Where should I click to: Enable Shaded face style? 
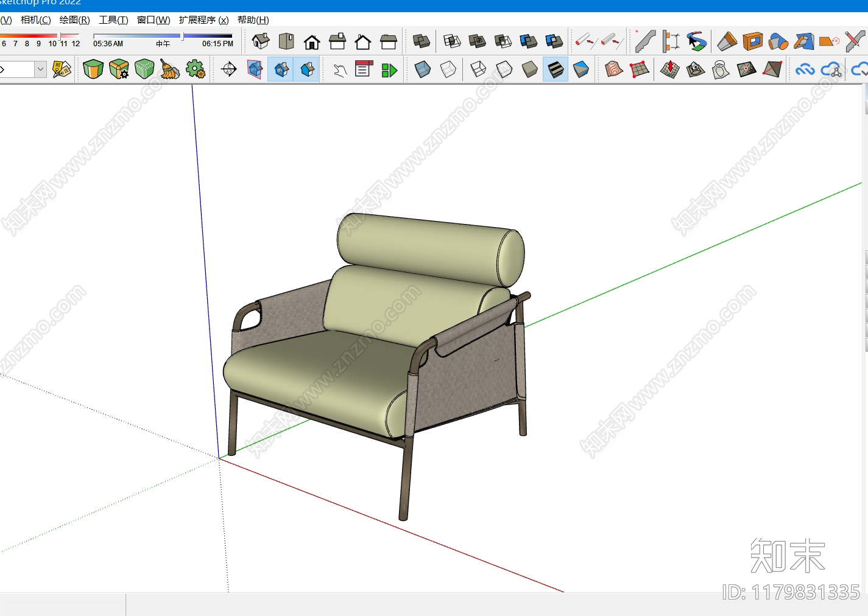click(x=530, y=69)
